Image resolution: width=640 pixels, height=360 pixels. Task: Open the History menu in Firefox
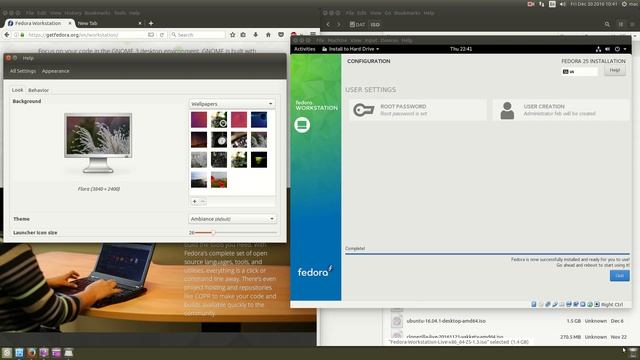click(x=73, y=13)
